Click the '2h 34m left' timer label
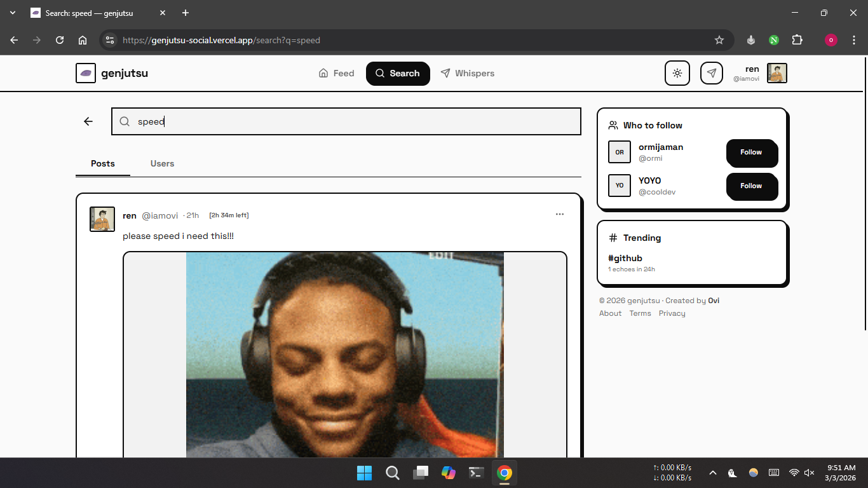Screen dimensions: 868x488 pos(229,215)
